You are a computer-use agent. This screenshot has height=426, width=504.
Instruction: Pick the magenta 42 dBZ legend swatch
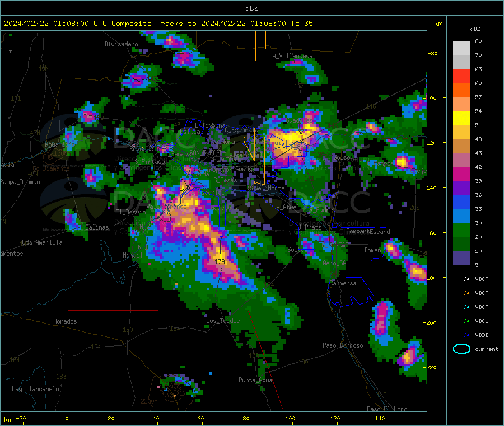pos(461,174)
